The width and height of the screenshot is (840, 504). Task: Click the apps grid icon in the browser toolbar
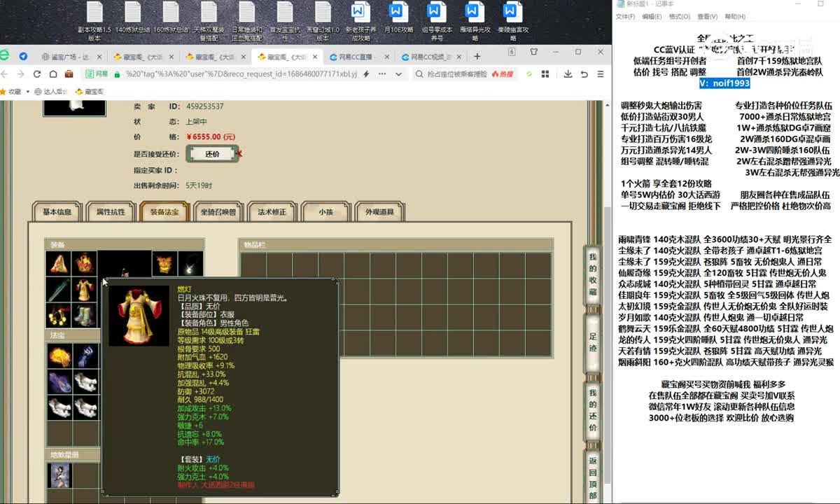tap(545, 74)
